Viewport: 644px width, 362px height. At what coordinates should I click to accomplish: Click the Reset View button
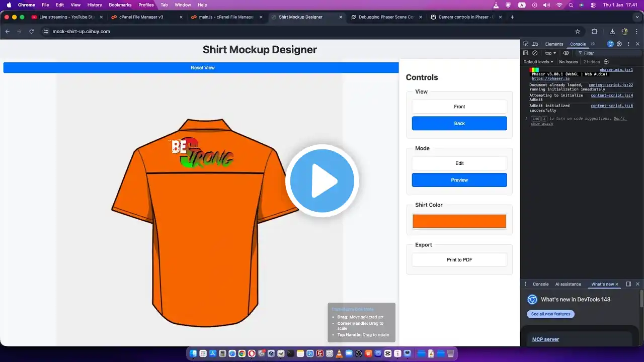pos(201,68)
